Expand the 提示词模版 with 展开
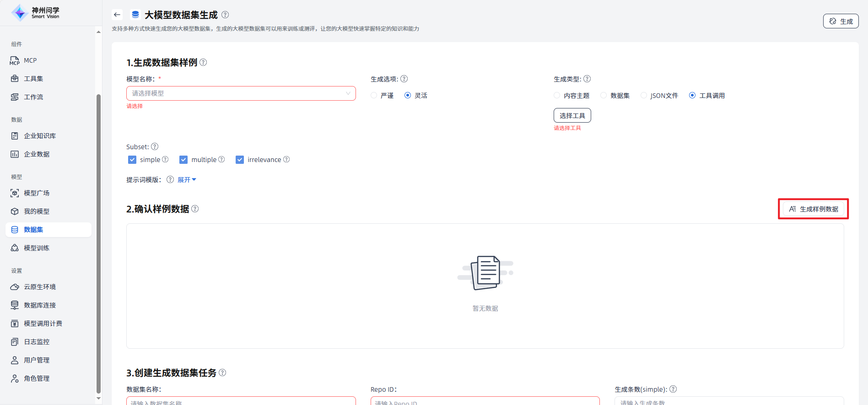Viewport: 868px width, 405px height. tap(187, 180)
